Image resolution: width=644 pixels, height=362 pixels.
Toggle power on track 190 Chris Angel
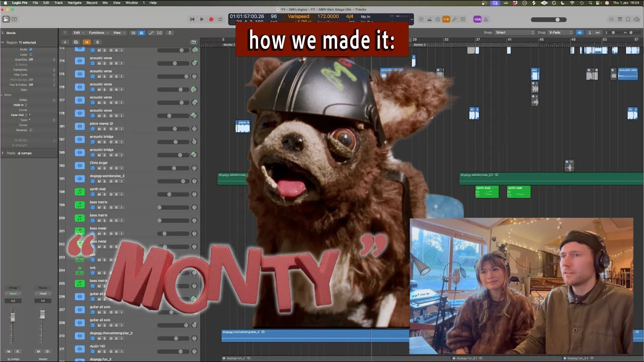(x=93, y=168)
